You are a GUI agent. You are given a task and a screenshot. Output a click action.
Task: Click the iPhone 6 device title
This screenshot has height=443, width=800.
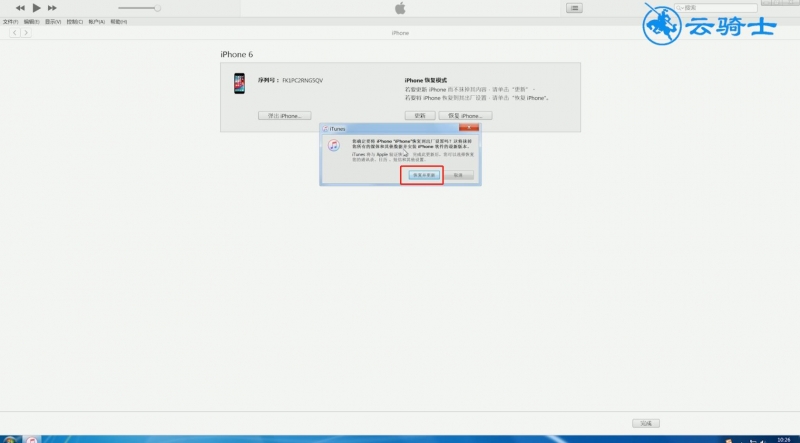(237, 54)
